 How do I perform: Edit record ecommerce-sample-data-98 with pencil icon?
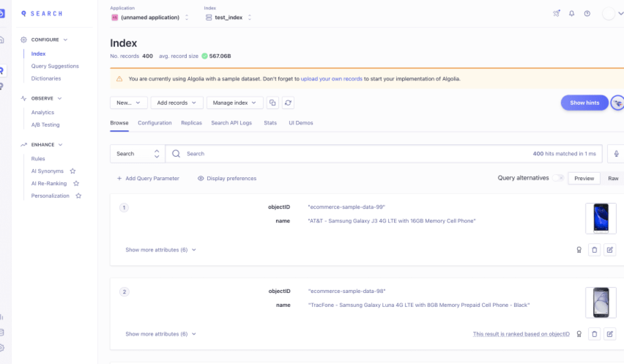610,334
